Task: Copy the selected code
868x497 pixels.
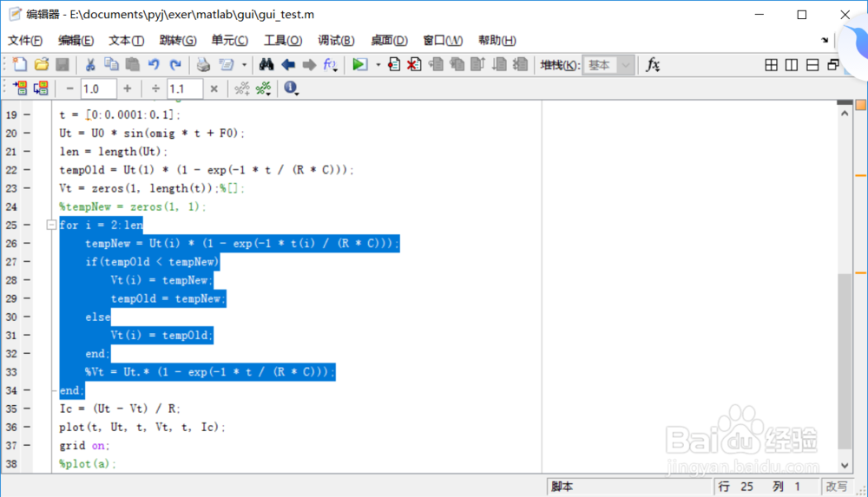Action: point(111,65)
